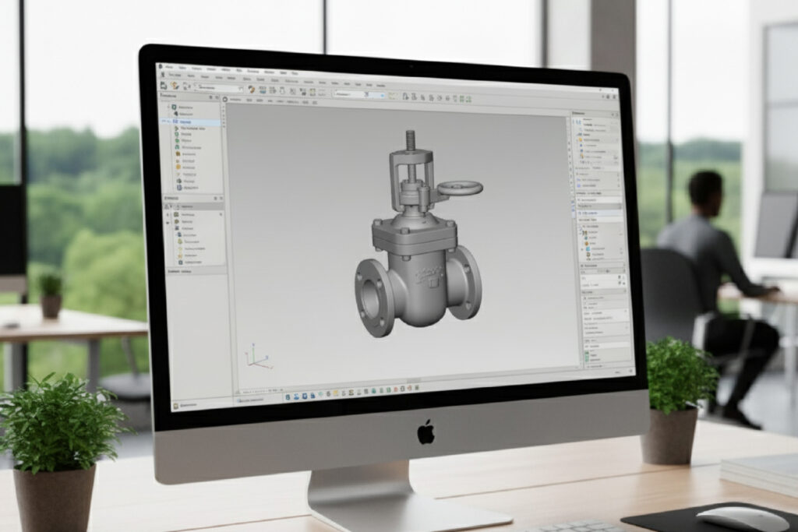Click the circular icon on the viewport tab bar

tap(225, 100)
